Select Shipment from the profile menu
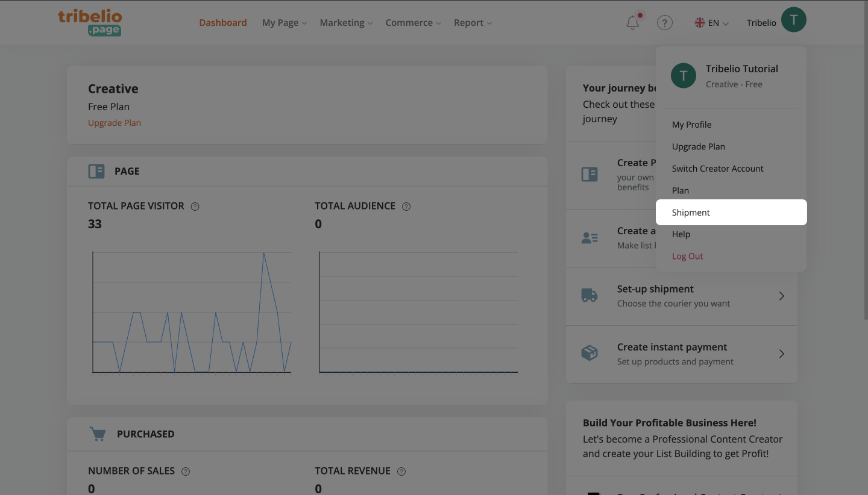This screenshot has height=495, width=868. (x=691, y=213)
